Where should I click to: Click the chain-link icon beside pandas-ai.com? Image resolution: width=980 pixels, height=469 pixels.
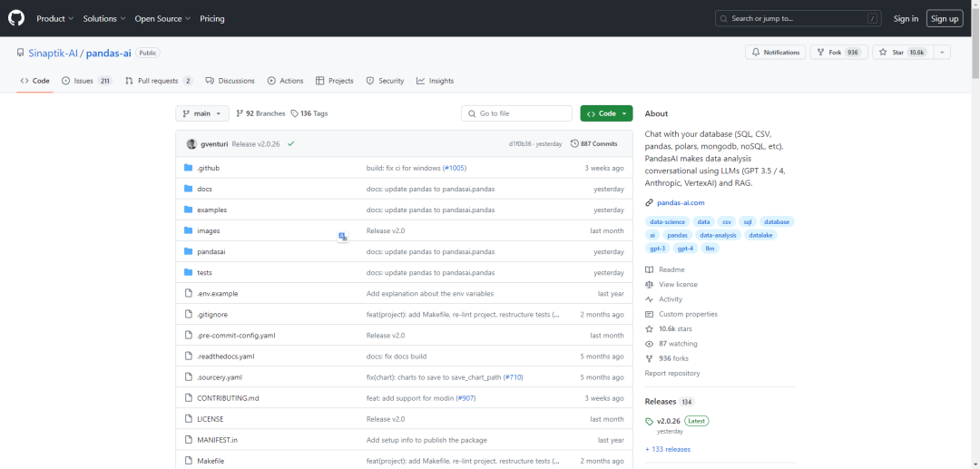coord(650,203)
